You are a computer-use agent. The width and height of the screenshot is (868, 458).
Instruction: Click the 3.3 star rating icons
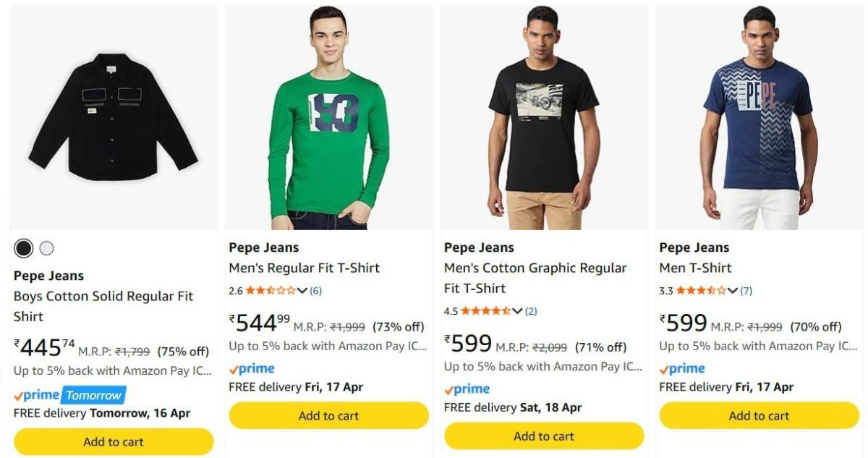[x=701, y=291]
